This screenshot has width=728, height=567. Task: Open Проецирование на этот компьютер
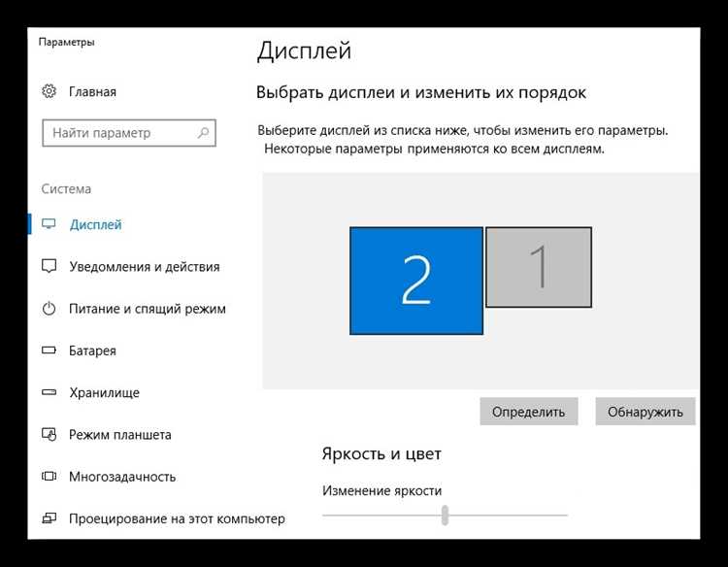pyautogui.click(x=177, y=518)
